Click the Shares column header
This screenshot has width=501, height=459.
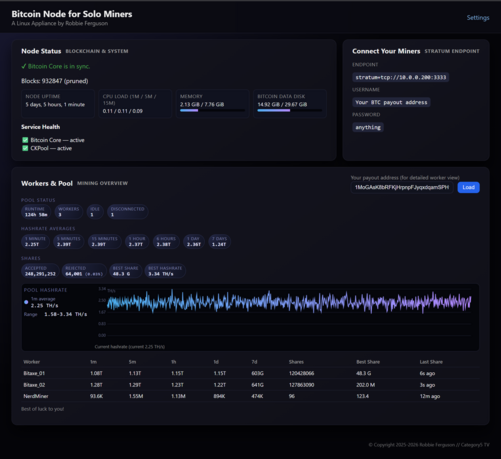296,362
